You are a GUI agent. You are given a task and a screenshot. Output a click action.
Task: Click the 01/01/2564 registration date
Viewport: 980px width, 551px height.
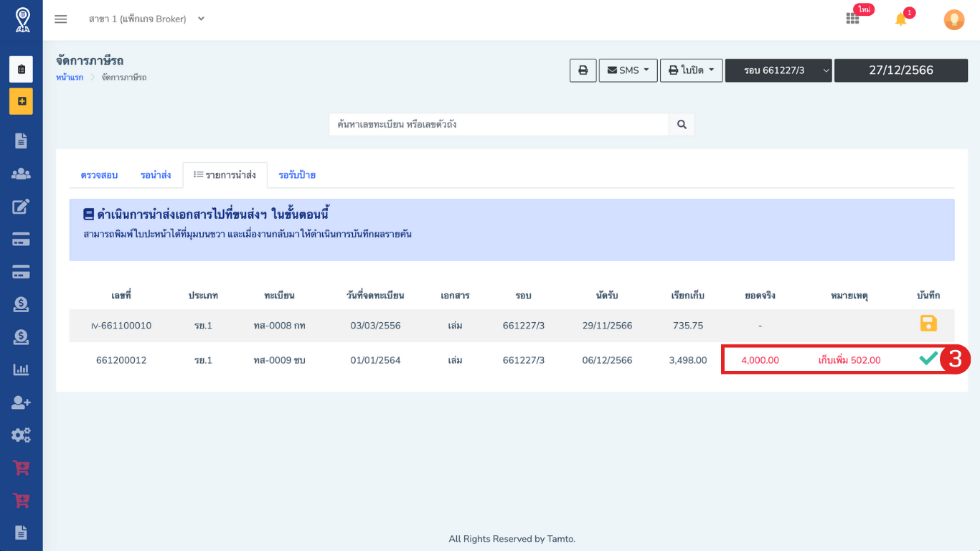click(375, 360)
